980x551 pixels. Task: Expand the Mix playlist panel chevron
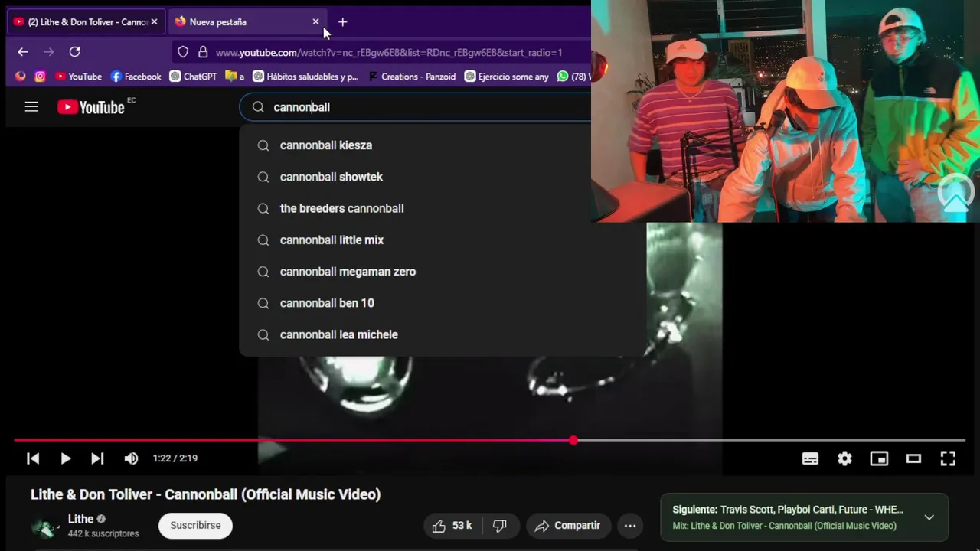[x=929, y=517]
